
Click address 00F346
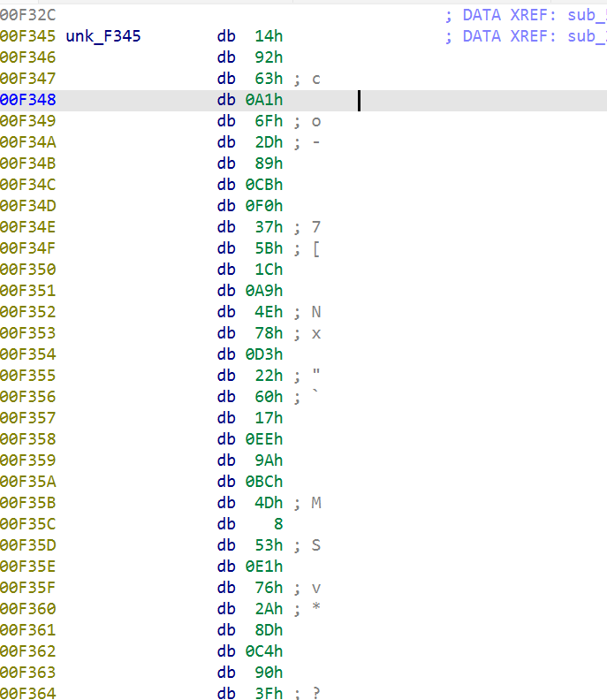pyautogui.click(x=27, y=57)
